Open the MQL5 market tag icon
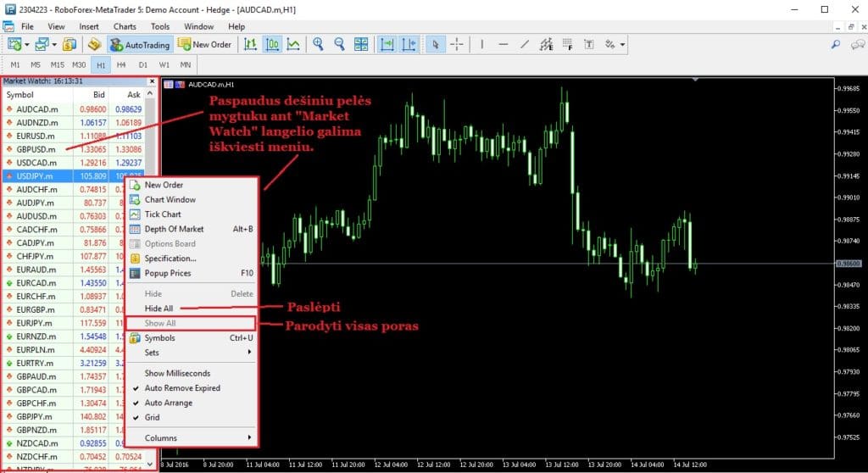The image size is (868, 473). click(x=95, y=45)
